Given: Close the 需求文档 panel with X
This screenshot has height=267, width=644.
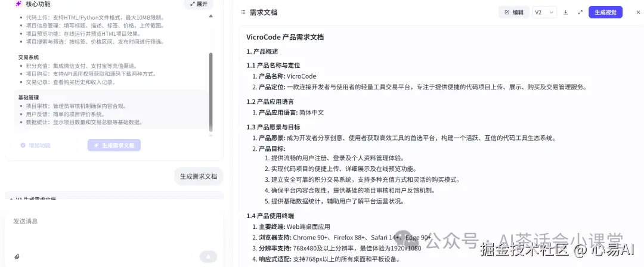Looking at the screenshot, I should tap(638, 13).
